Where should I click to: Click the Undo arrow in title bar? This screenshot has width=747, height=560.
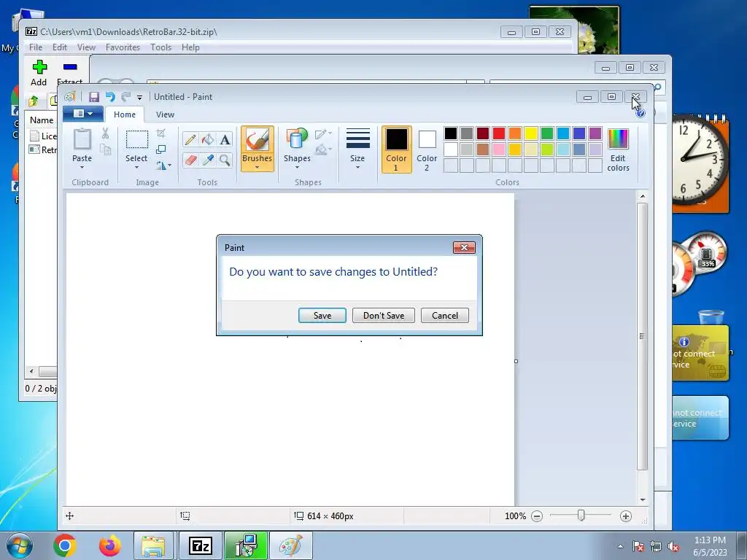click(110, 97)
